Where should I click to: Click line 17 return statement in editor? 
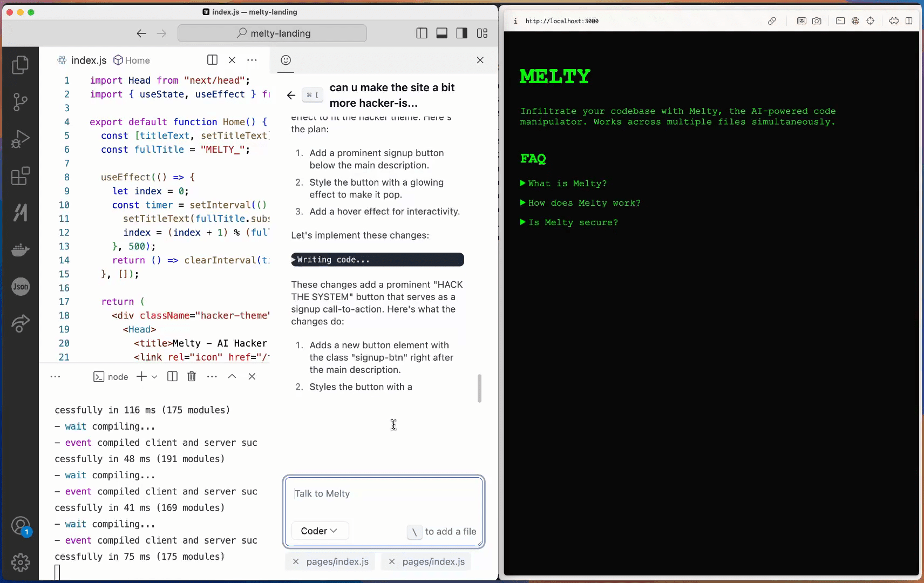click(123, 302)
